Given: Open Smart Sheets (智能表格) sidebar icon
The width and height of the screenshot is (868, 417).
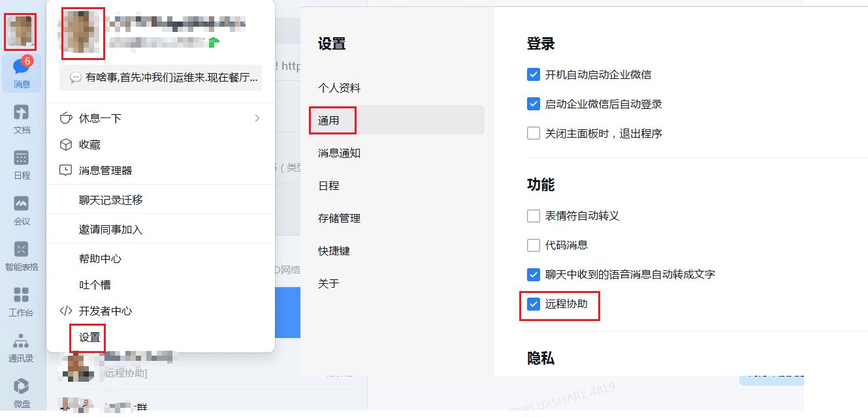Looking at the screenshot, I should [22, 255].
